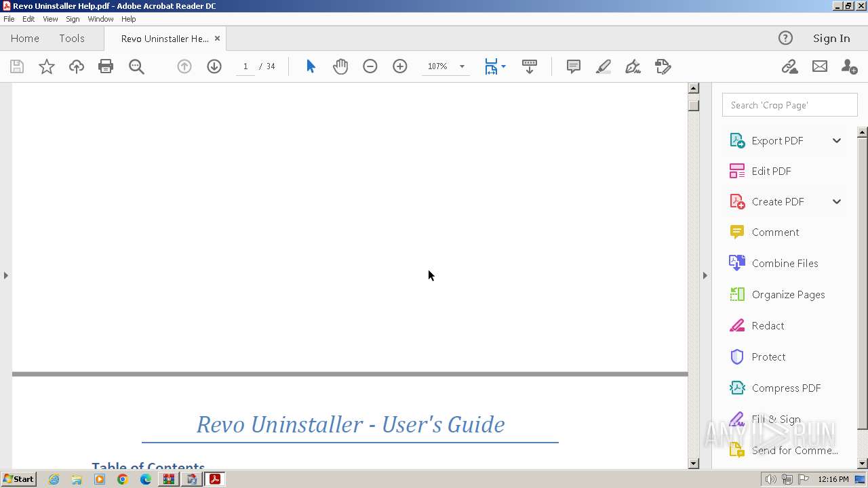
Task: Click the Search 'Crop Page' tools field
Action: 790,105
